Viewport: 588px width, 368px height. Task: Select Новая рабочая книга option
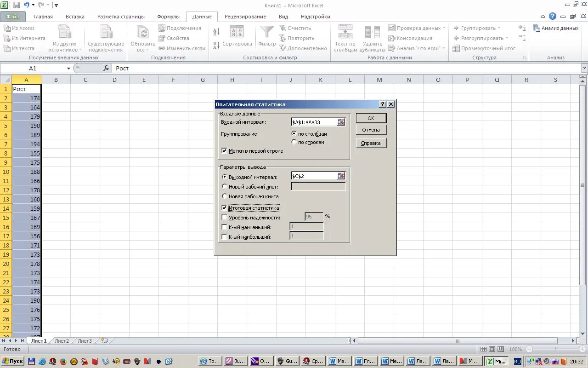tap(224, 196)
